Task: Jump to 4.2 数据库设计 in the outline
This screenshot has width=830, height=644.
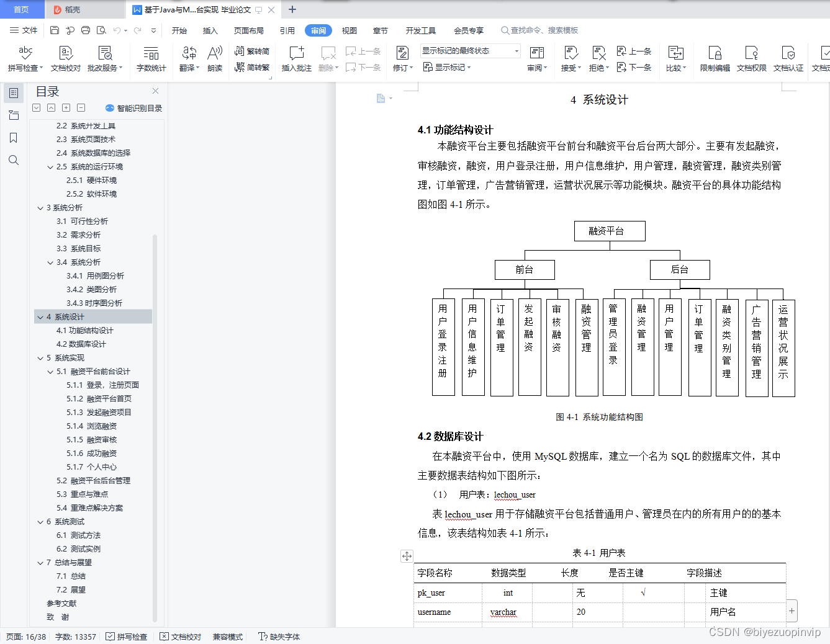Action: click(81, 344)
